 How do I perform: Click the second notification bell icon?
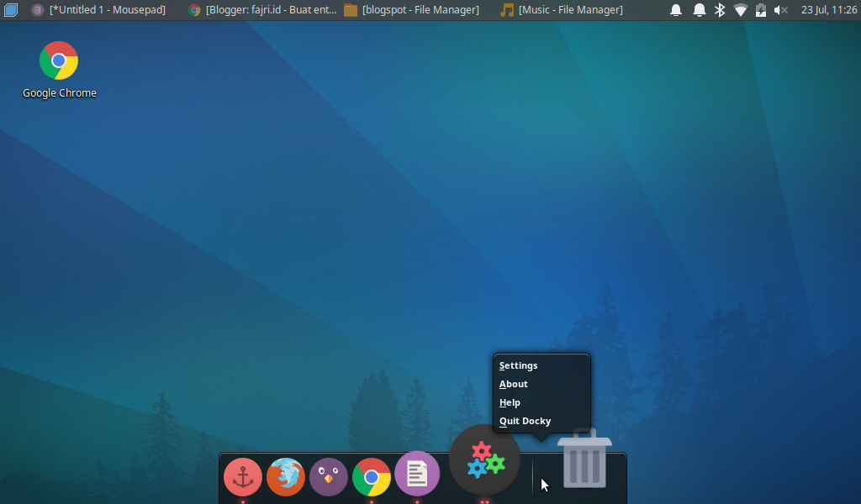tap(699, 10)
